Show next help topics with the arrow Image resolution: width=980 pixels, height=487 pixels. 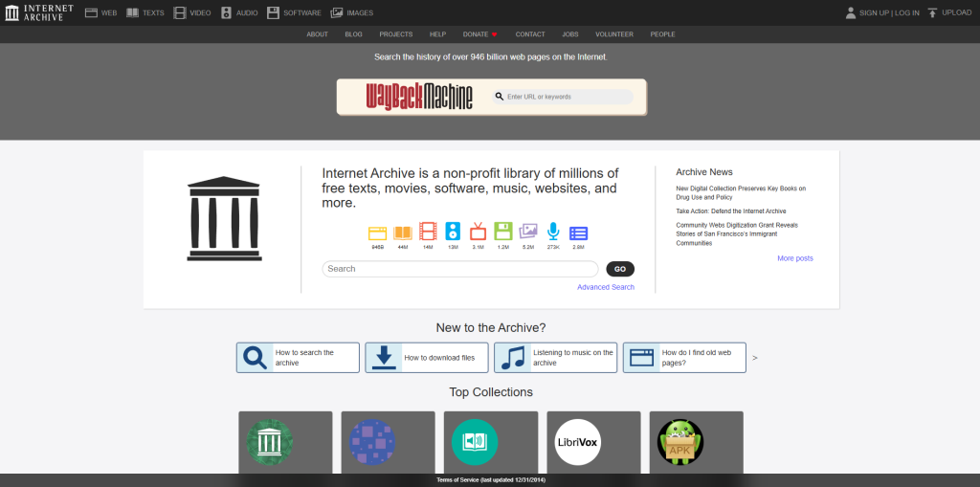pyautogui.click(x=755, y=358)
